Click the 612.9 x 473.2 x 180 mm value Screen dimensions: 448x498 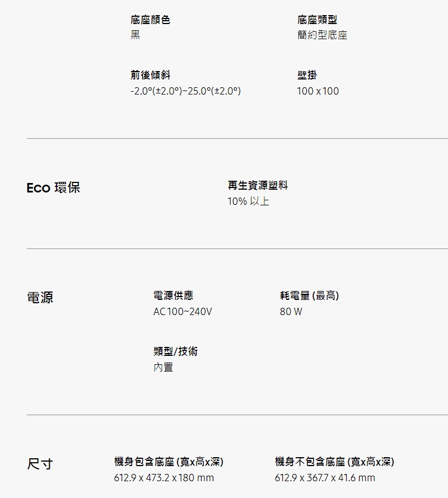pos(164,478)
